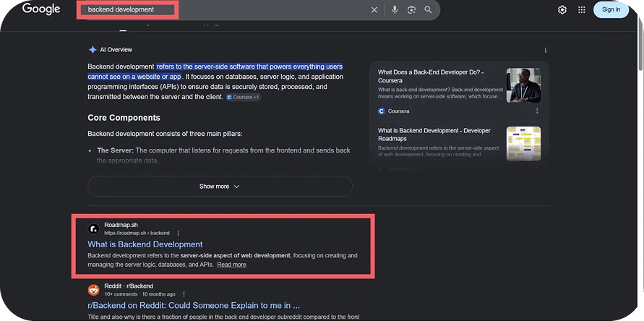This screenshot has width=644, height=321.
Task: Click the Coursera +1 source chip
Action: (x=243, y=98)
